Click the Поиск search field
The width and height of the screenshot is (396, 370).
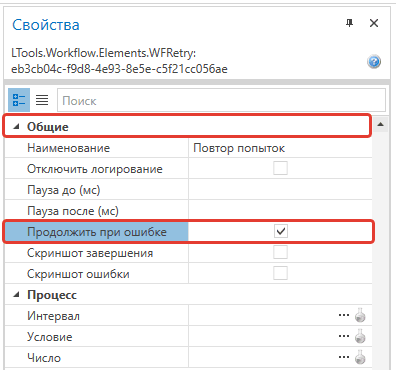tap(221, 100)
